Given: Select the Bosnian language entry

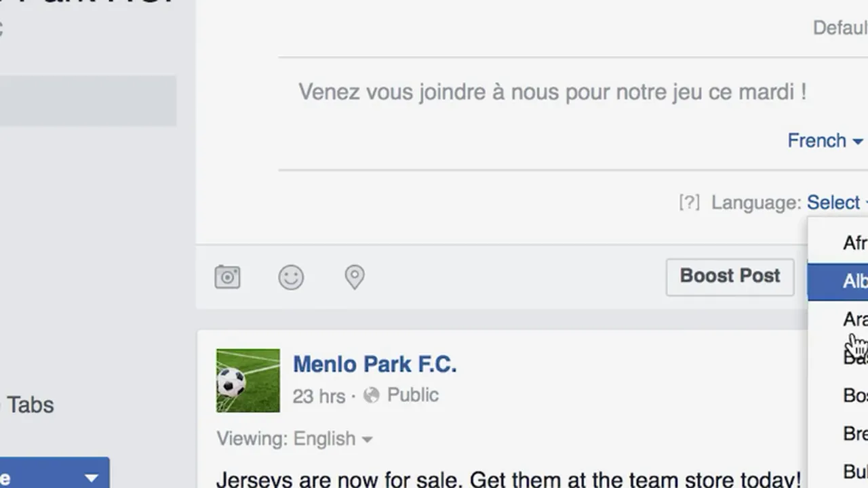Looking at the screenshot, I should tap(853, 395).
